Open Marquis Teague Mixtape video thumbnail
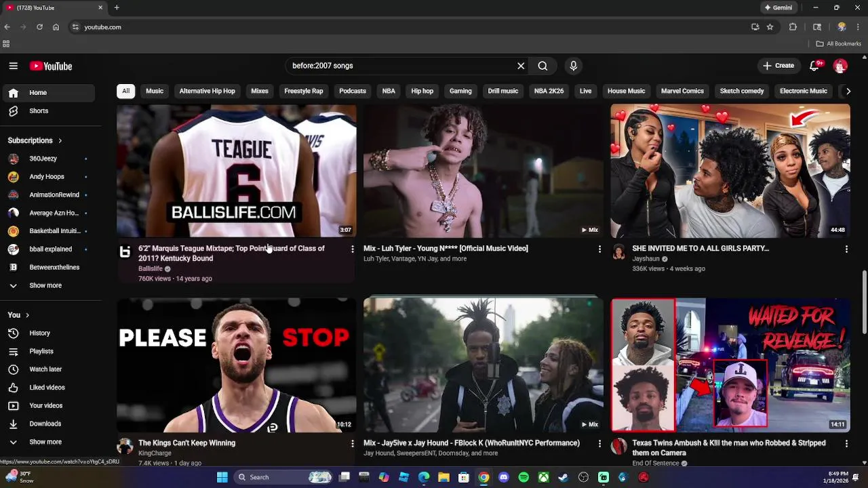This screenshot has width=868, height=488. point(236,170)
